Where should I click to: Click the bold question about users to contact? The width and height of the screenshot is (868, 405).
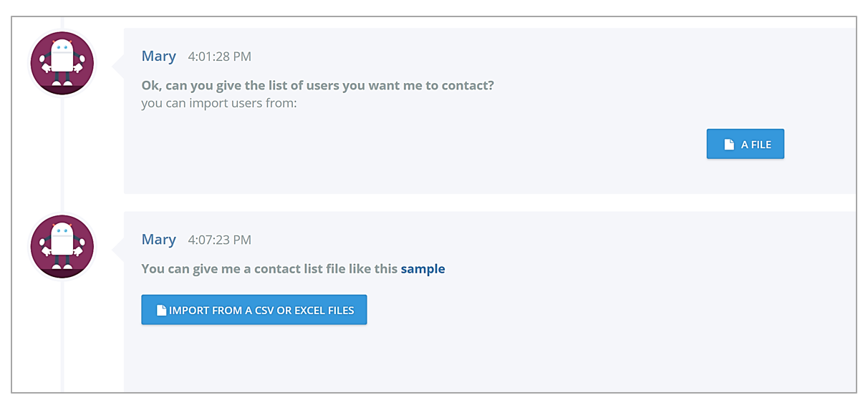[x=318, y=85]
